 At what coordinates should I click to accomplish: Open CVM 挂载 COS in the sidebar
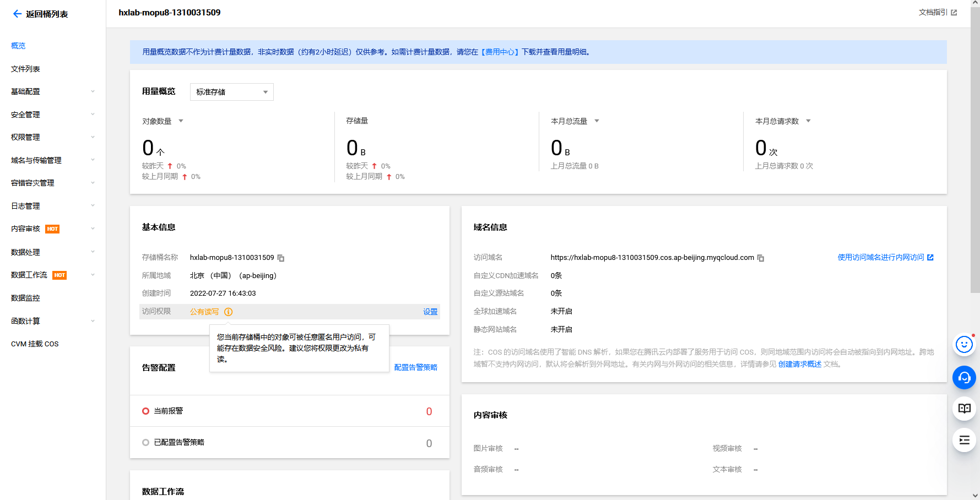(35, 344)
